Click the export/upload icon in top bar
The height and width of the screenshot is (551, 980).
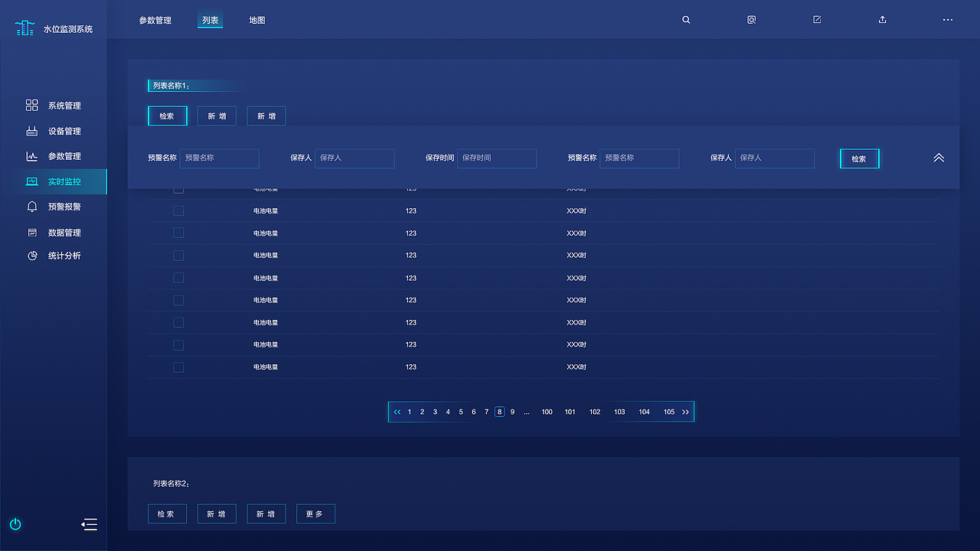tap(882, 20)
